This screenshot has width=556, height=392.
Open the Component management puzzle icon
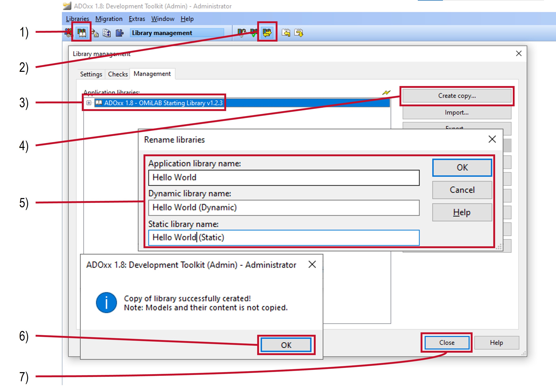tap(119, 33)
